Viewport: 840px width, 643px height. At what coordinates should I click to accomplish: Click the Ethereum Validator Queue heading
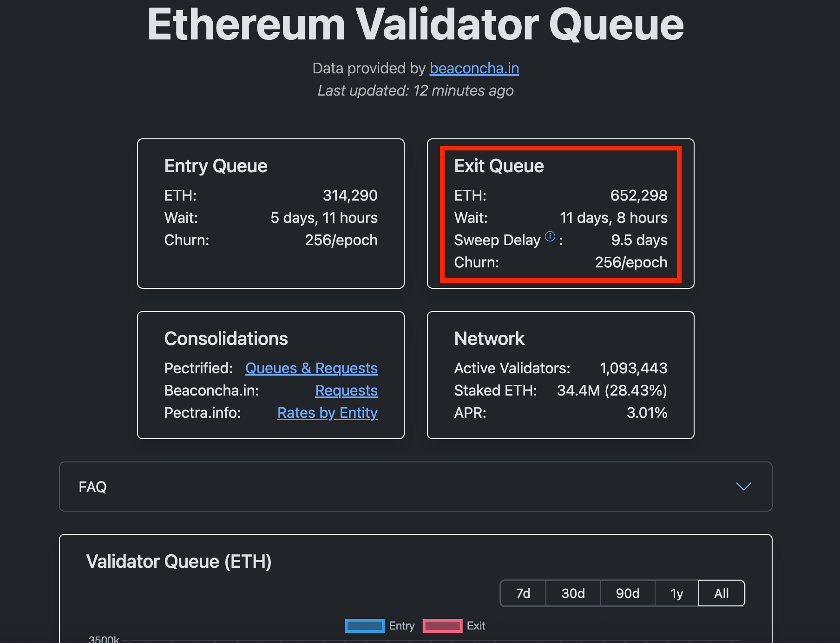pos(416,24)
